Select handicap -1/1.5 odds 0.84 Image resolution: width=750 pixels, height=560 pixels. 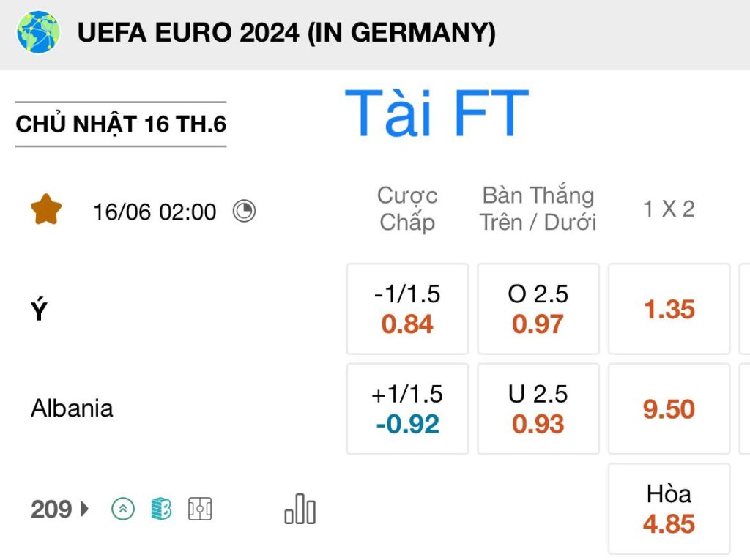(407, 309)
